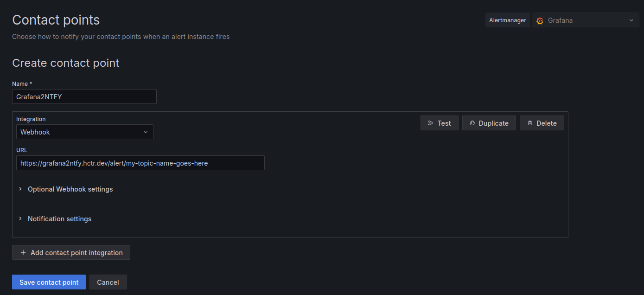Save the contact point
This screenshot has height=295, width=644.
49,282
